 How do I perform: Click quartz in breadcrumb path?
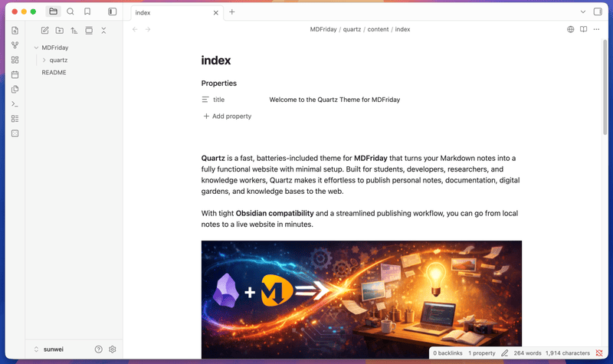point(352,29)
